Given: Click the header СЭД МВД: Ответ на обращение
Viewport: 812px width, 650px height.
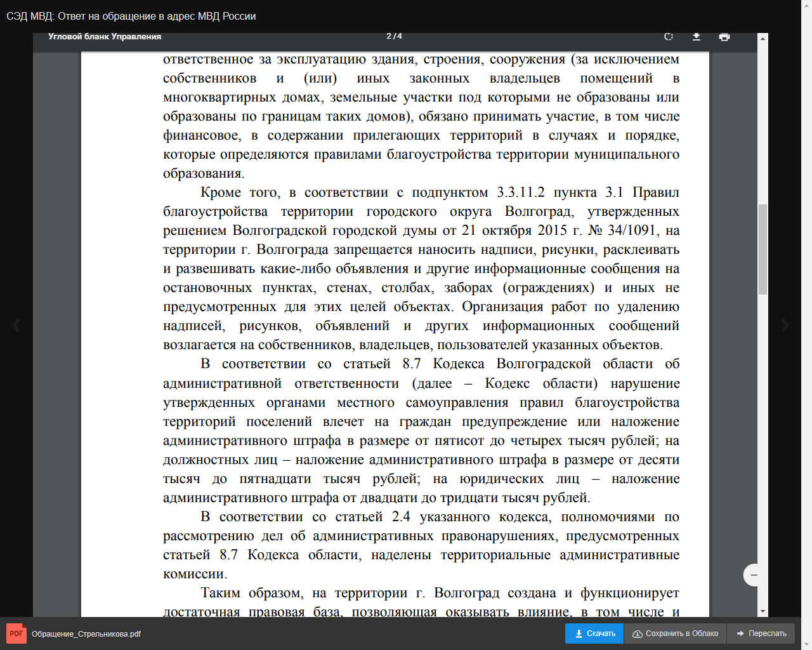Looking at the screenshot, I should coord(131,16).
